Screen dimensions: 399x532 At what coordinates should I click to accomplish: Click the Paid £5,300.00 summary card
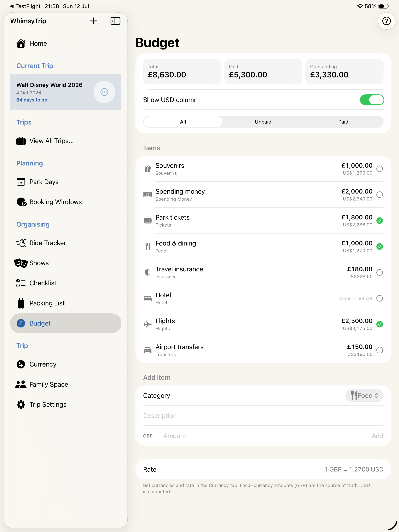[263, 72]
